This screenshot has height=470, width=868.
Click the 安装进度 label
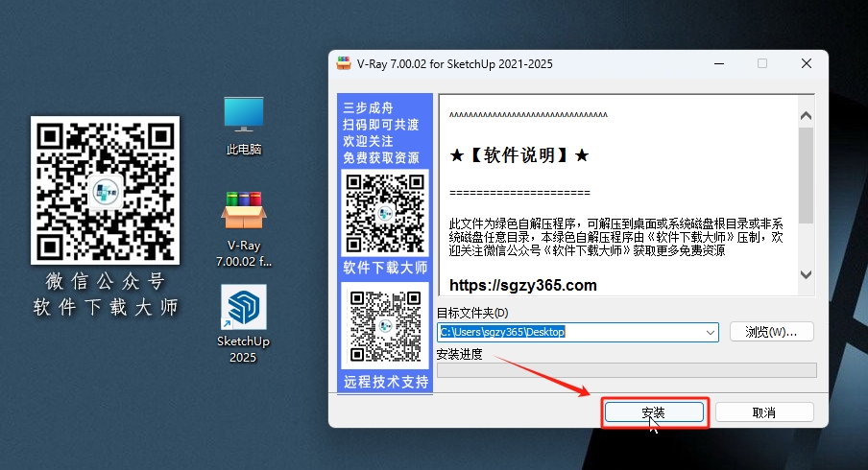[x=460, y=354]
